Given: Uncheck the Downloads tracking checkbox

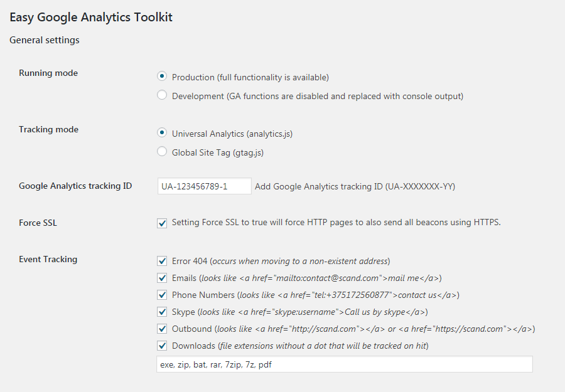Looking at the screenshot, I should (162, 346).
